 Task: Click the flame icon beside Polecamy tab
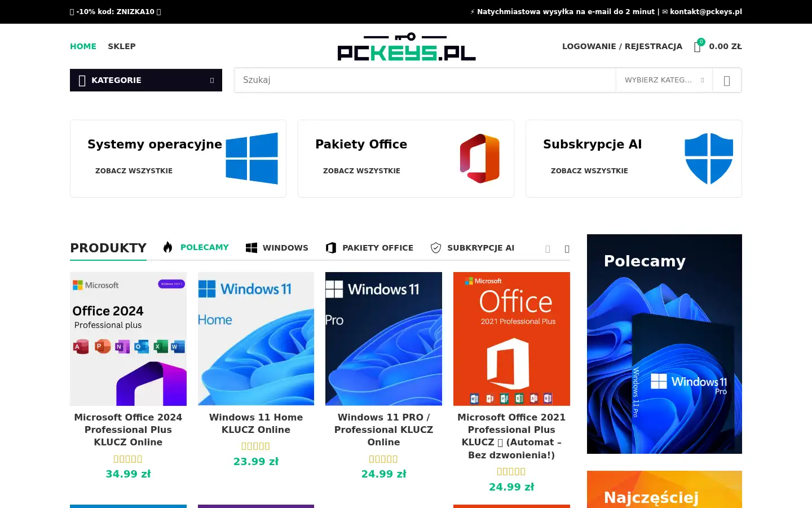[167, 247]
